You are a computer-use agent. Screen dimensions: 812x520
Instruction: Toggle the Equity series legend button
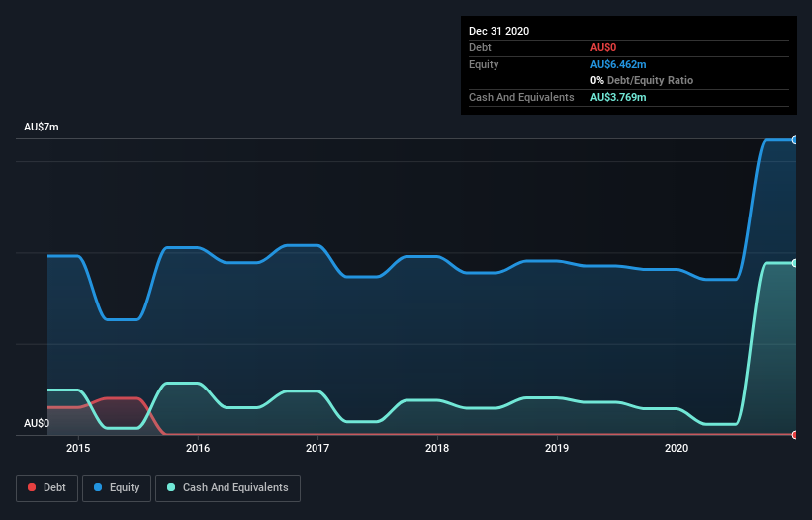point(117,488)
